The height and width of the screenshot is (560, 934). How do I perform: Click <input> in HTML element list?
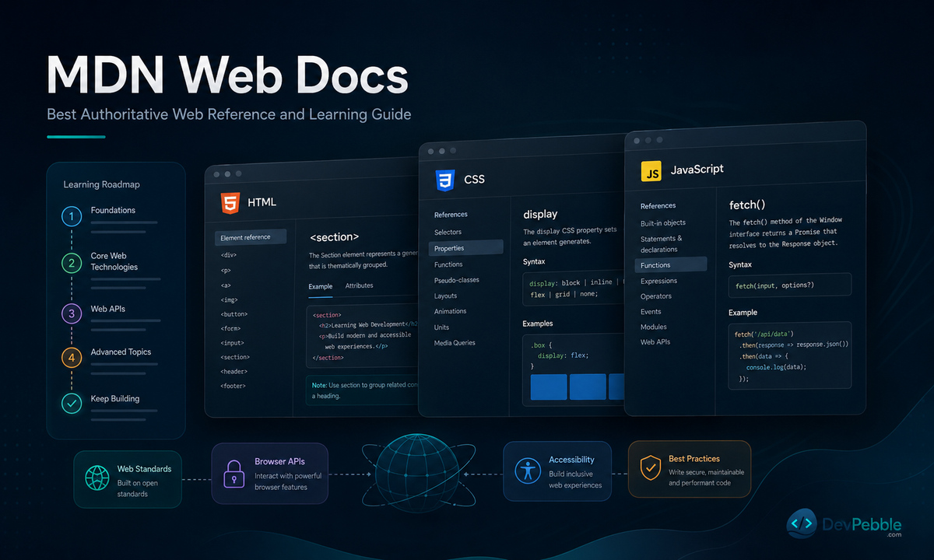[x=232, y=342]
